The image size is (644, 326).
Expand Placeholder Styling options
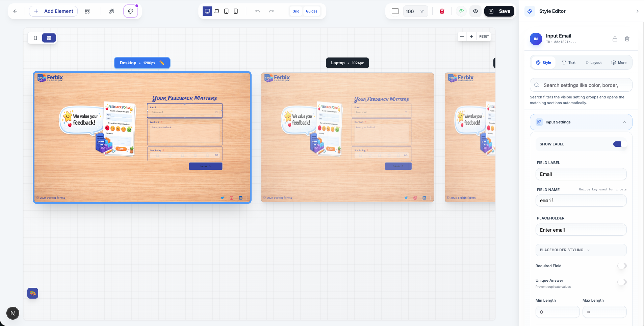click(x=581, y=250)
